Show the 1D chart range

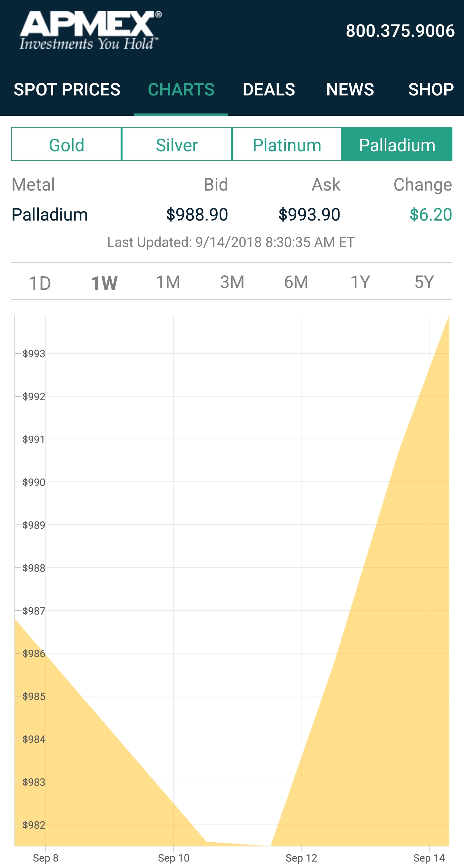[40, 282]
